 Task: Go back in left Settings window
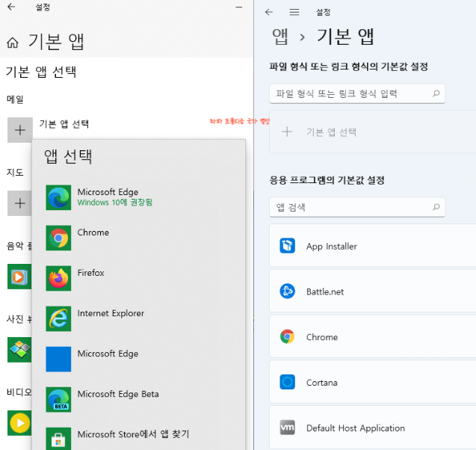11,7
